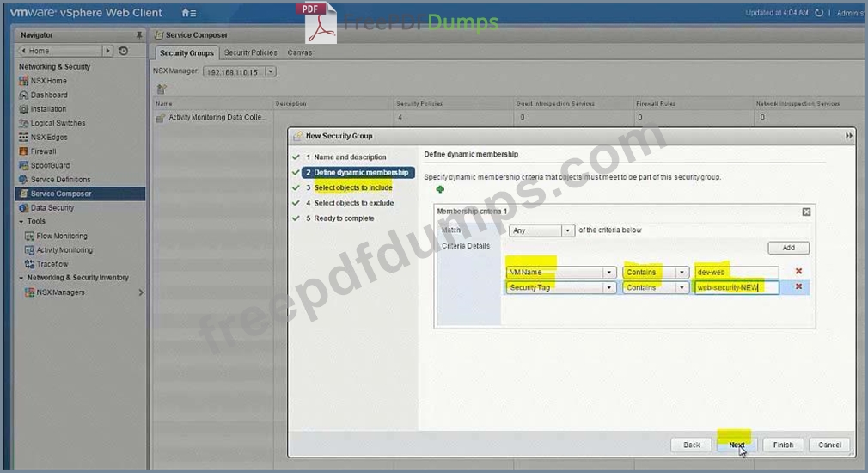Switch to Security Groups tab
The width and height of the screenshot is (868, 473).
tap(186, 53)
